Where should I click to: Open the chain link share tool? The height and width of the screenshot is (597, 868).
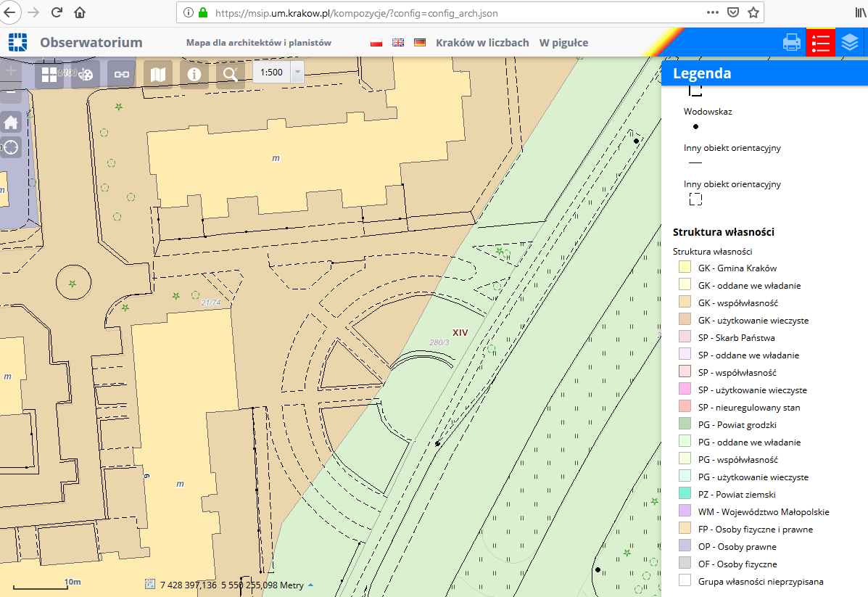[x=122, y=74]
